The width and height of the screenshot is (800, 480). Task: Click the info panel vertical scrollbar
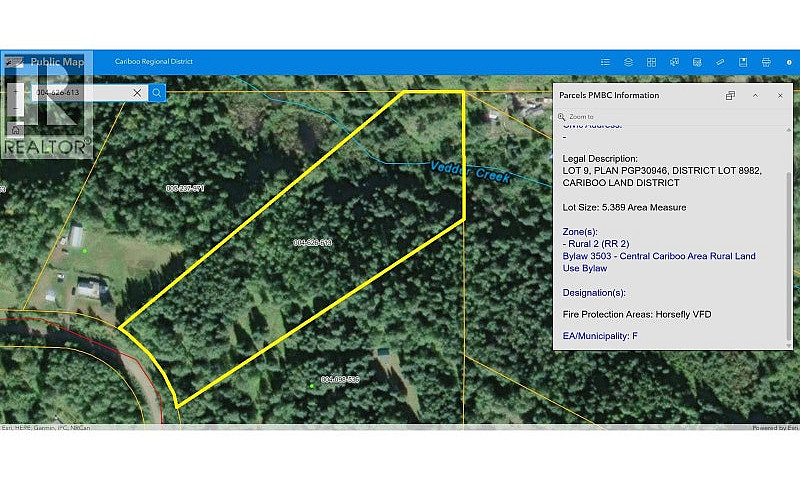[x=789, y=256]
